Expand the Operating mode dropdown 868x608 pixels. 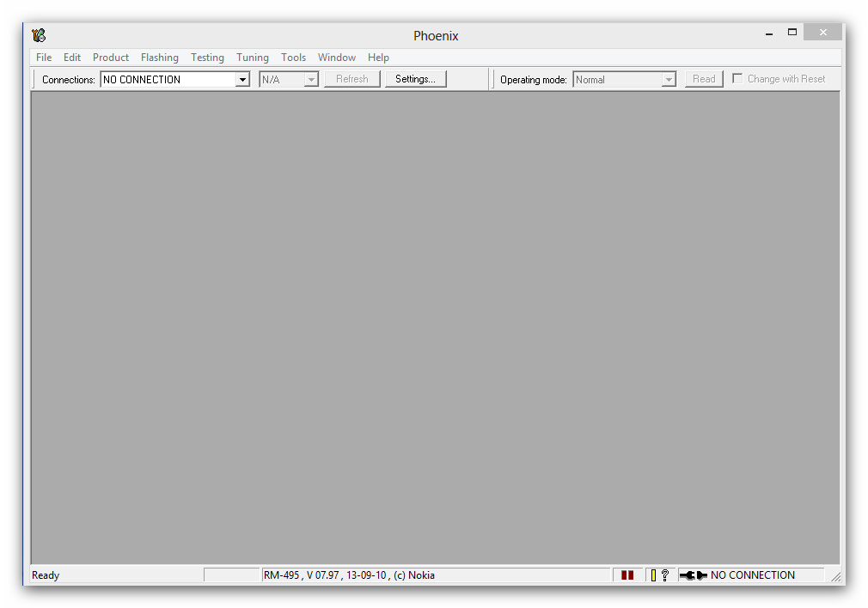(669, 80)
